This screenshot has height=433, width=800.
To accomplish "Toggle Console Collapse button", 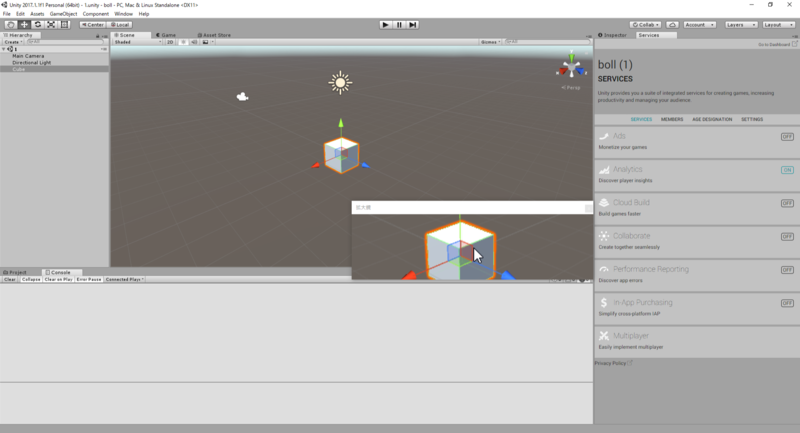I will [x=31, y=279].
